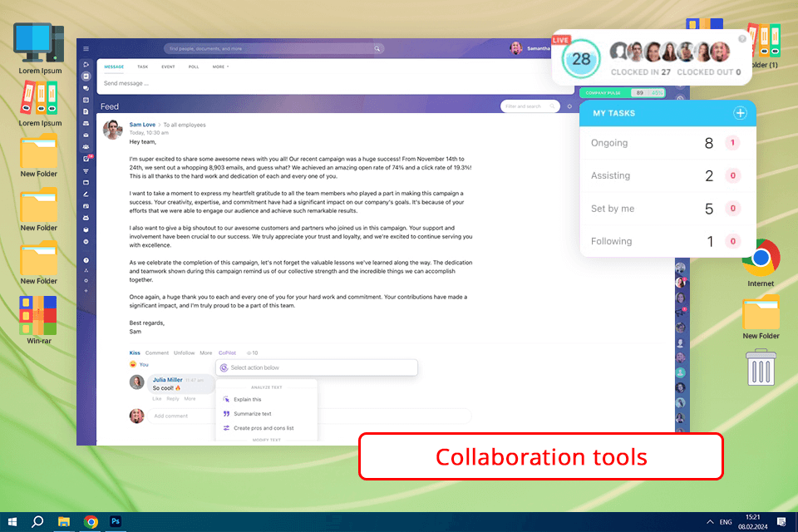Open the calendar icon in left sidebar

[86, 100]
